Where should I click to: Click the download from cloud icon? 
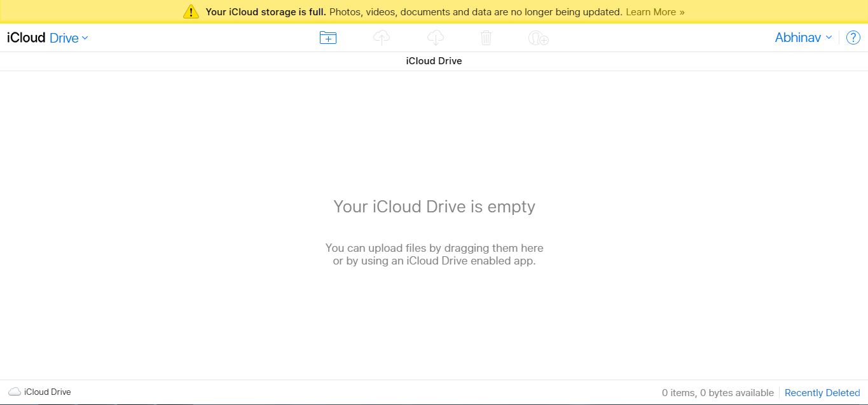pyautogui.click(x=436, y=38)
